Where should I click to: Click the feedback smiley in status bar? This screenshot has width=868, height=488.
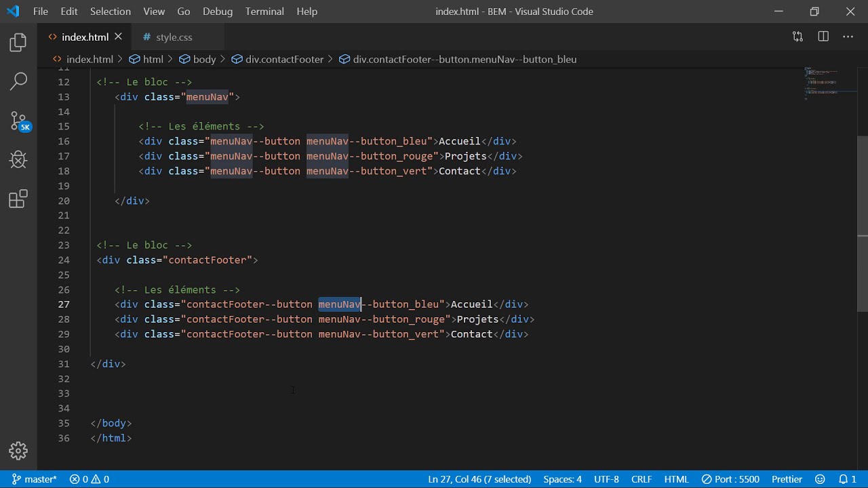820,479
